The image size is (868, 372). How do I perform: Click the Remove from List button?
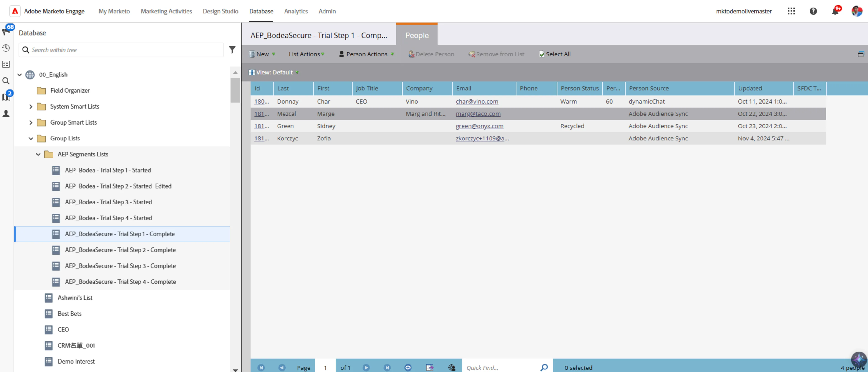point(496,54)
